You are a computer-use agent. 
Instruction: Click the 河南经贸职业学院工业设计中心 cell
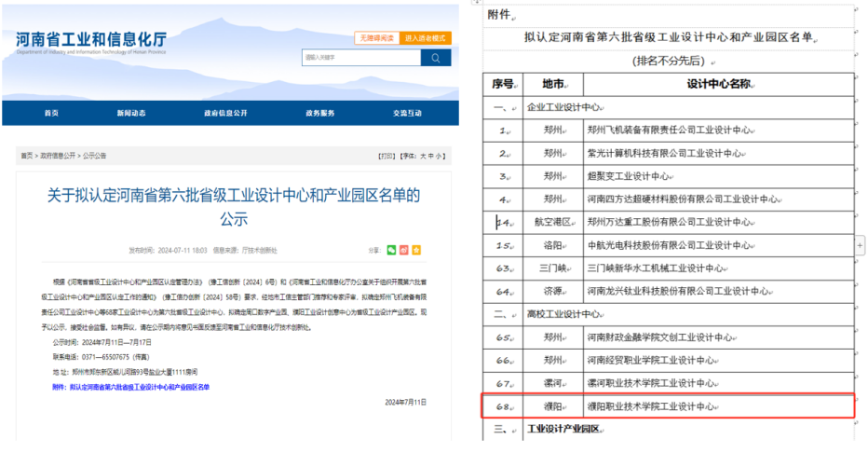pos(719,361)
